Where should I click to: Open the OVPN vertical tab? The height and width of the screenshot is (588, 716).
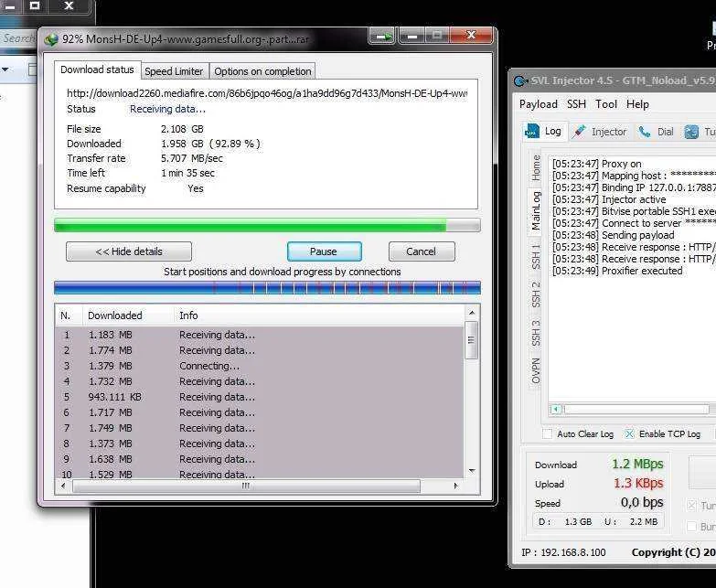tap(536, 370)
